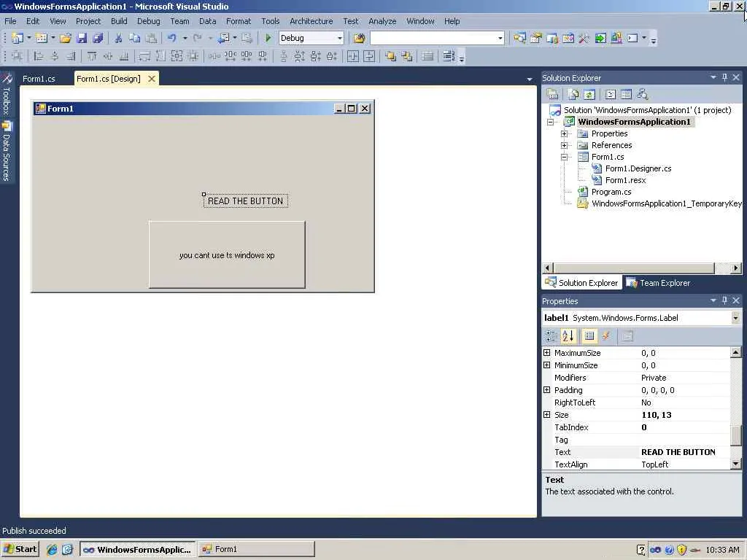This screenshot has width=747, height=560.
Task: Click the Open File folder icon
Action: click(65, 38)
